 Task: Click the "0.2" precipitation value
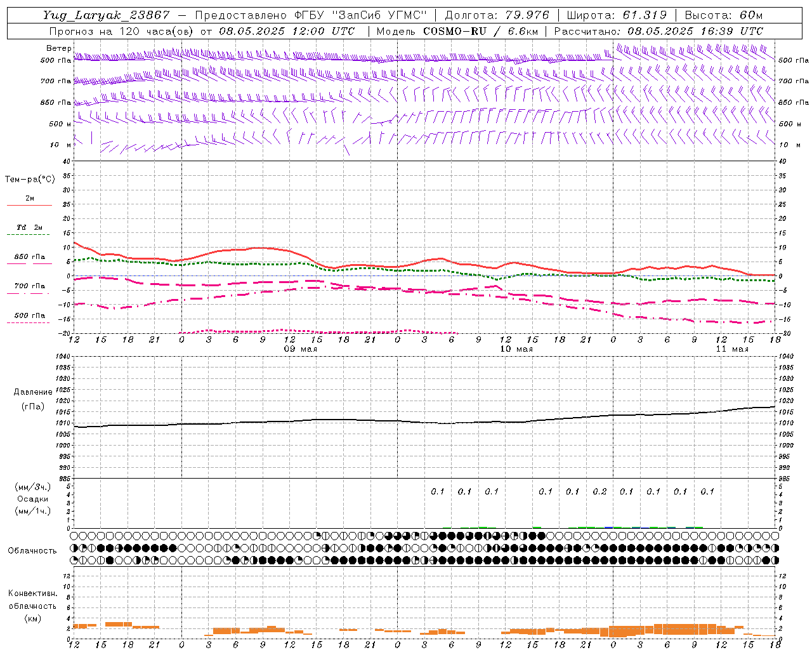(x=599, y=491)
